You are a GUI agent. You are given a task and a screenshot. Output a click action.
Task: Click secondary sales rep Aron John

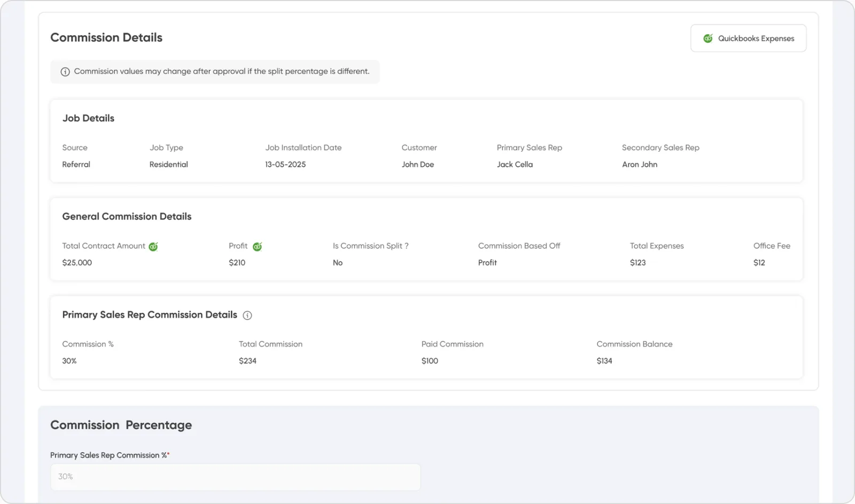coord(640,165)
